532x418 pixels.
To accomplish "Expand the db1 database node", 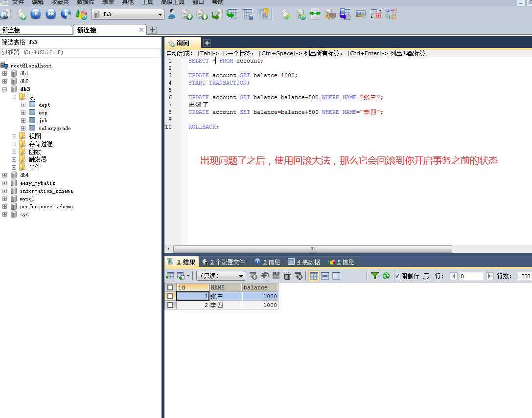I will (x=4, y=73).
